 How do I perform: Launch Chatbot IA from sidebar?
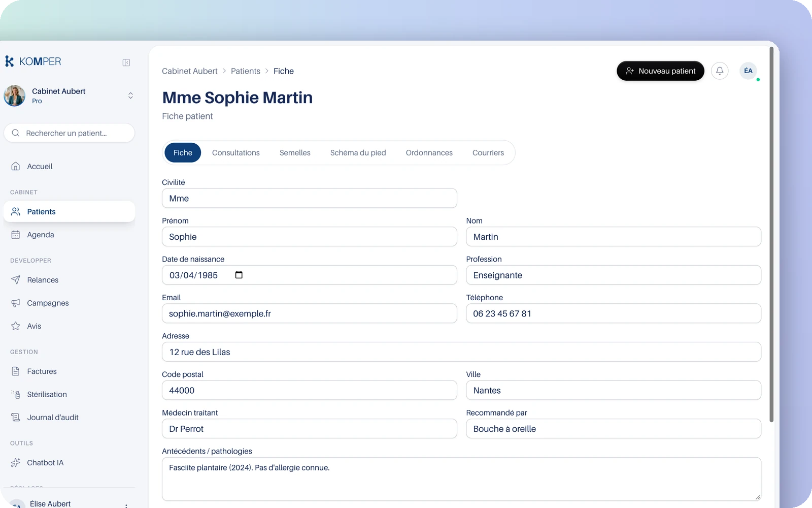pyautogui.click(x=69, y=463)
